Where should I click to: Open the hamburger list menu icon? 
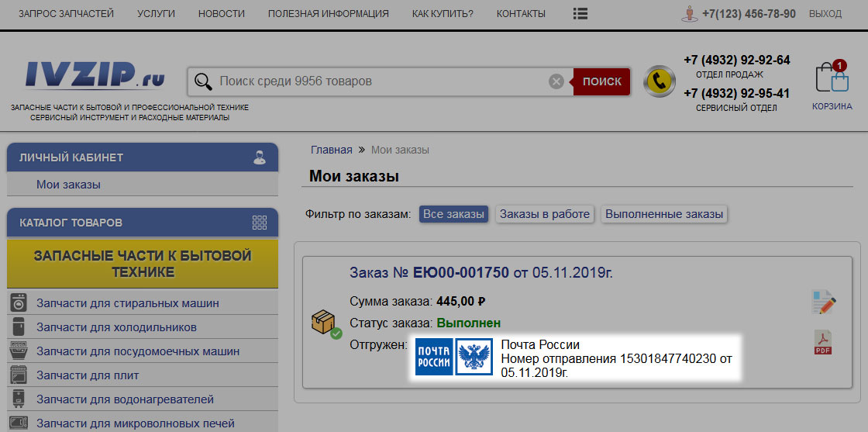click(x=580, y=14)
